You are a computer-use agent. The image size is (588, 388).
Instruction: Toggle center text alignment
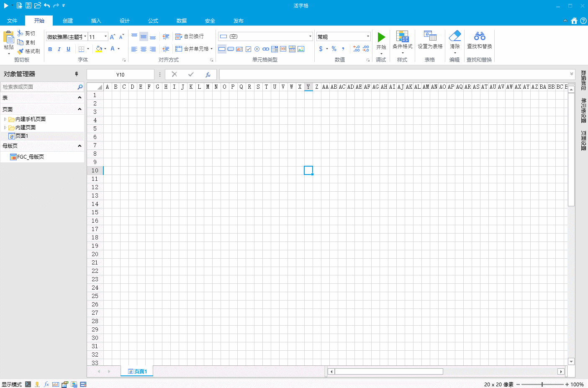[x=144, y=49]
